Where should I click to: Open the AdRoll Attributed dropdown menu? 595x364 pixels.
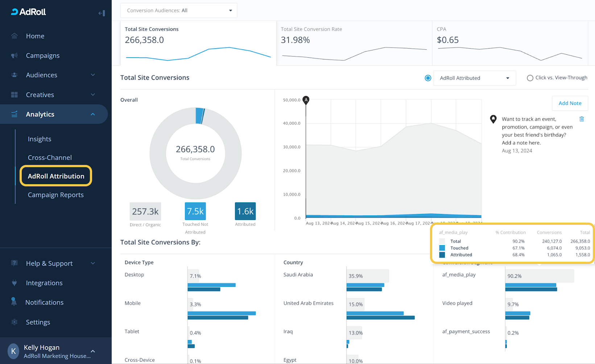[x=474, y=78]
